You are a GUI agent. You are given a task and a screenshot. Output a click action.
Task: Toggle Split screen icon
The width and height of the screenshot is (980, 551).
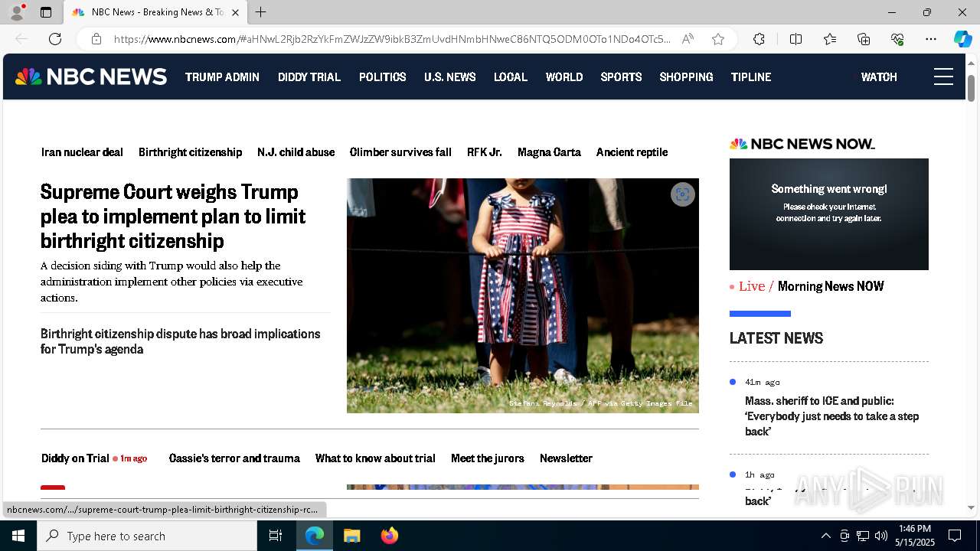[x=795, y=39]
